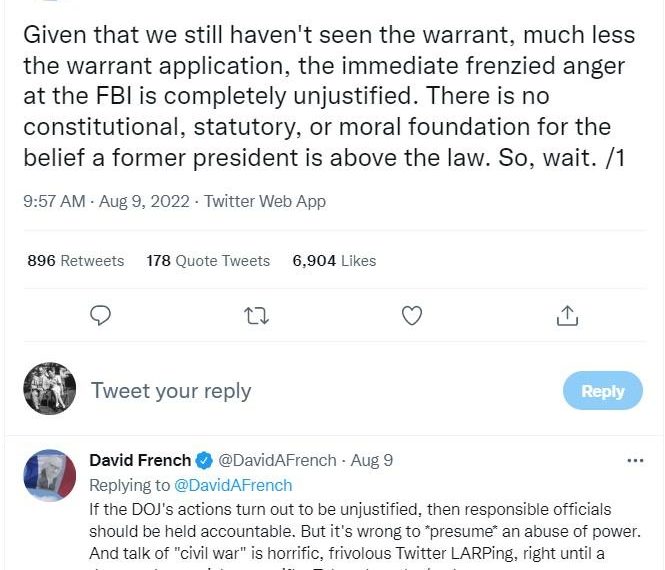Click the reply speech bubble icon

coord(101,316)
